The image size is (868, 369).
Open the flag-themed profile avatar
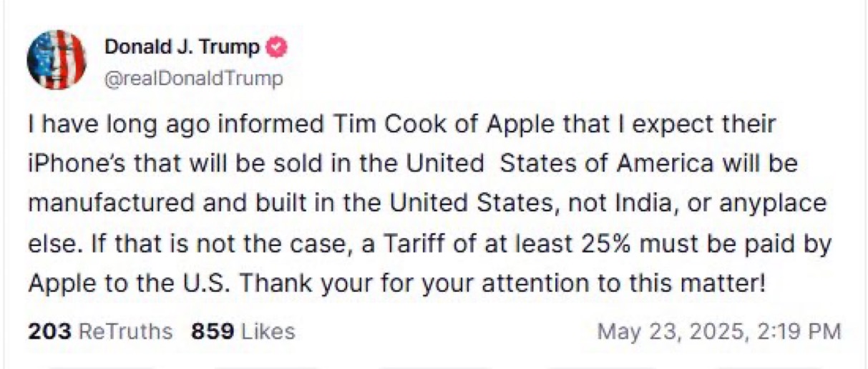(56, 60)
